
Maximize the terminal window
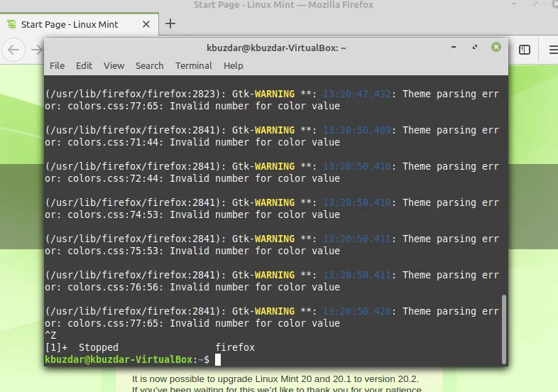[475, 47]
